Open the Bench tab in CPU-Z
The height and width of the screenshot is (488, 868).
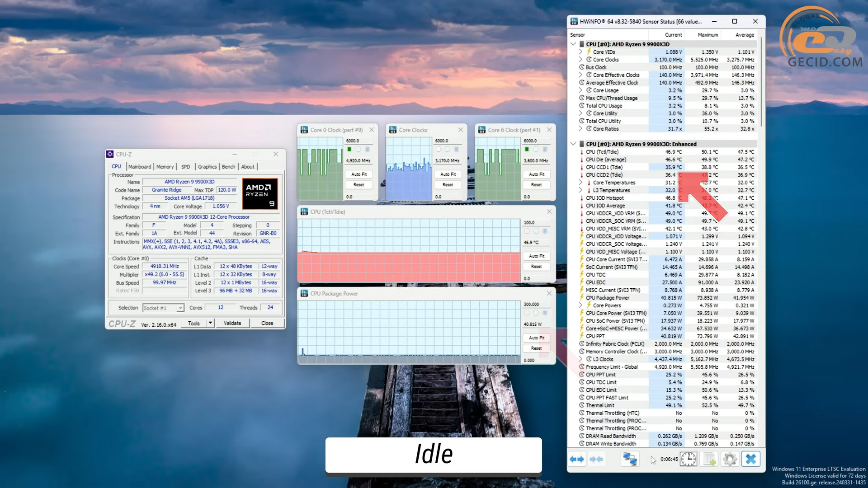[x=228, y=167]
